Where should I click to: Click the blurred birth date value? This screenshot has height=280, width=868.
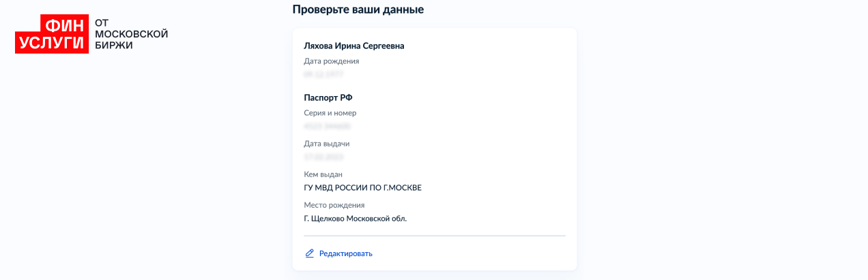[x=323, y=74]
